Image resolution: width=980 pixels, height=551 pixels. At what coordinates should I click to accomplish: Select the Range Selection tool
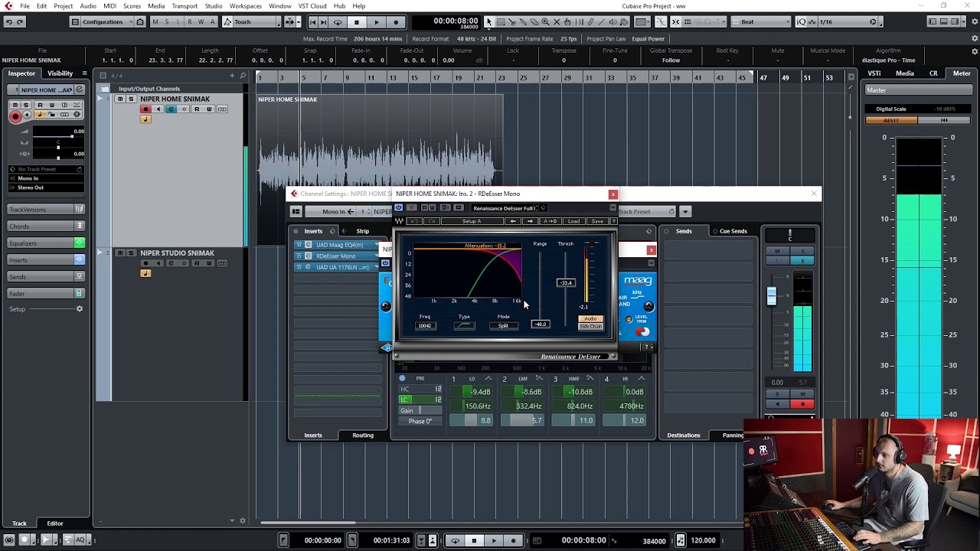pyautogui.click(x=501, y=21)
